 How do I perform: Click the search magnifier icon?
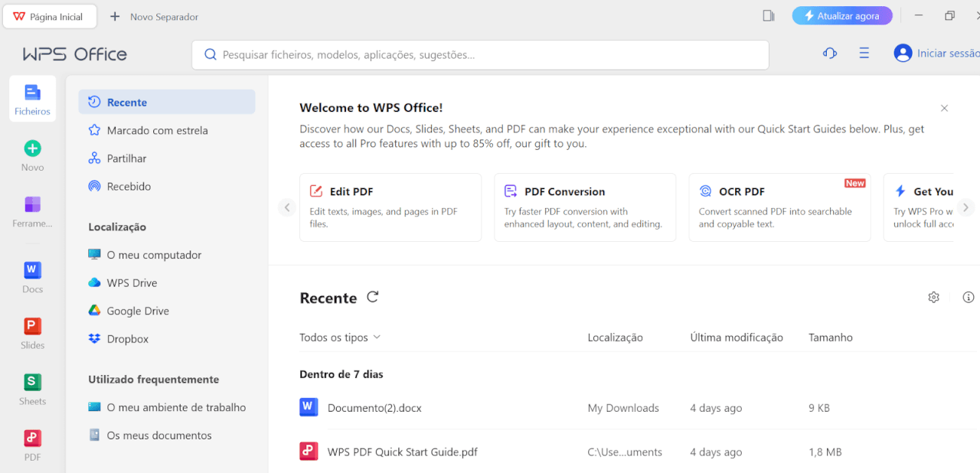(x=211, y=55)
